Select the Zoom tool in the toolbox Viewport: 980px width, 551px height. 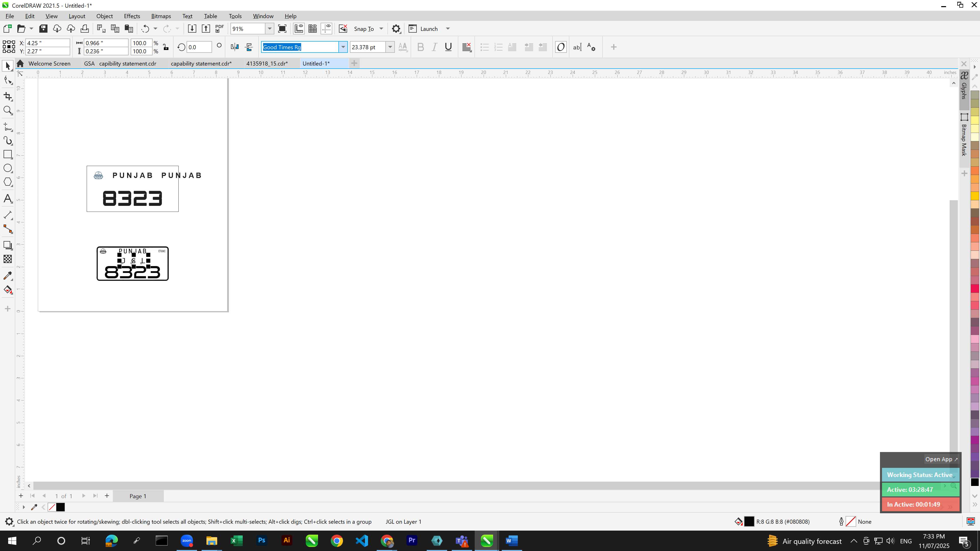coord(8,111)
